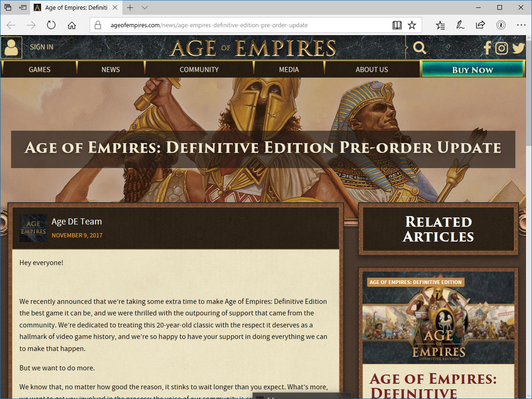Click the Age of Empires site logo

(253, 48)
